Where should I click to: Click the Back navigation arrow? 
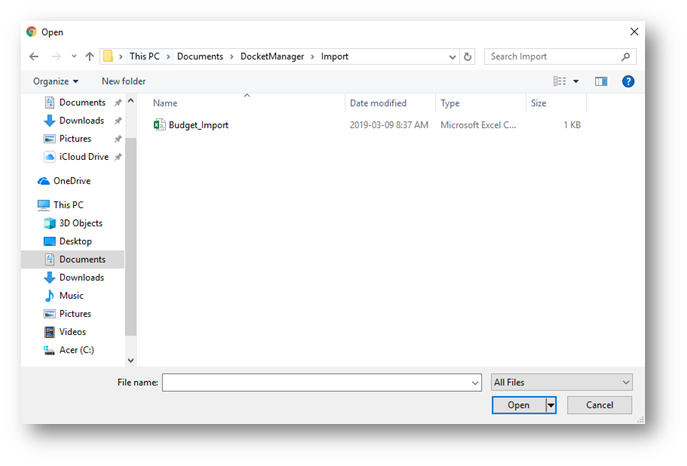[34, 56]
